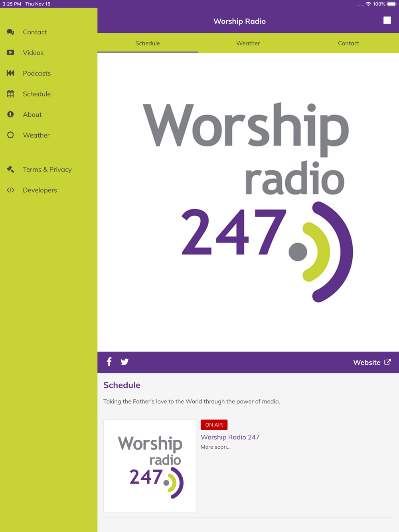This screenshot has width=399, height=532.
Task: Click the external link icon beside Website
Action: click(x=387, y=362)
